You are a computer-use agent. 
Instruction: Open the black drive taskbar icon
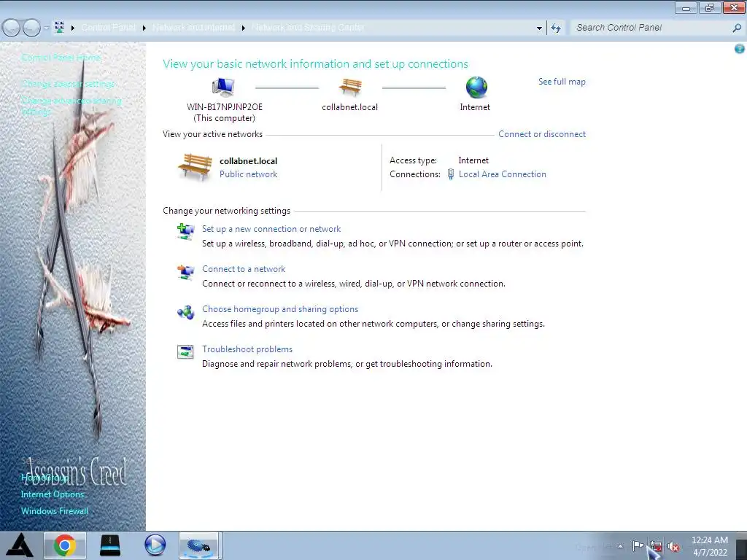pyautogui.click(x=110, y=545)
